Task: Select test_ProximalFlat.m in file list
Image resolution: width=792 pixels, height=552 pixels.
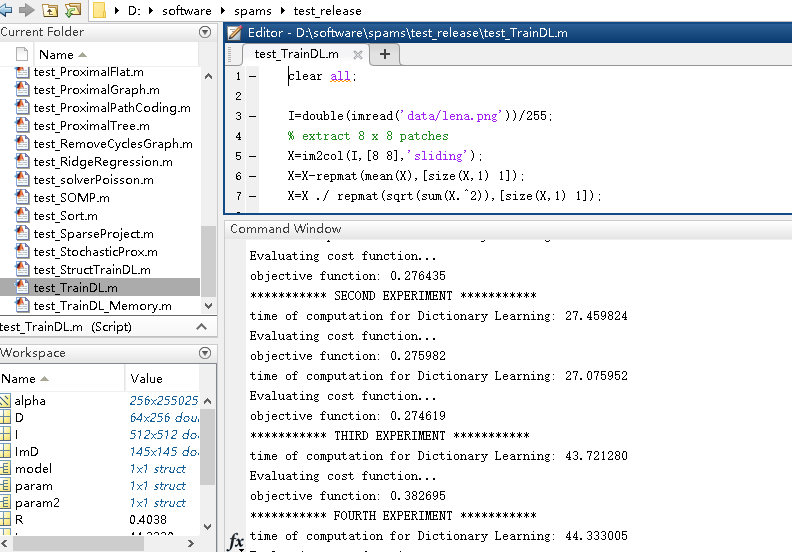Action: pos(88,72)
